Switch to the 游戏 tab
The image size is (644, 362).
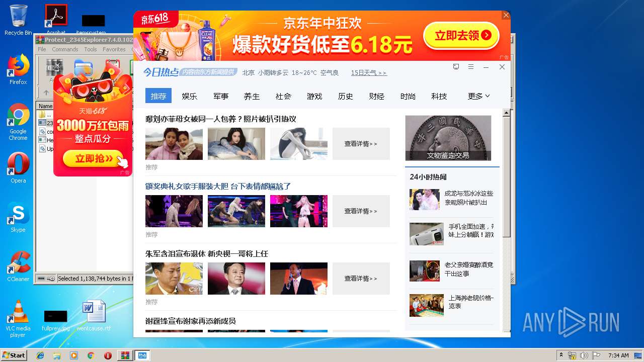tap(314, 96)
